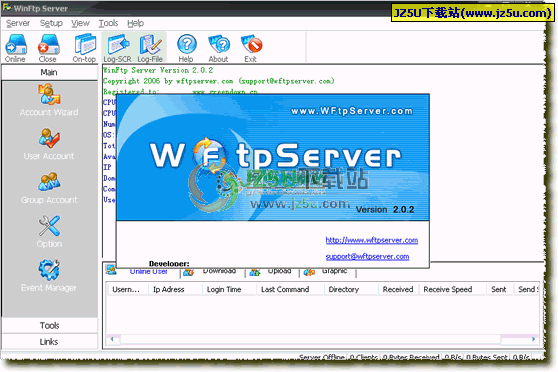The width and height of the screenshot is (558, 372).
Task: Click '0 Bytes Received' in status bar
Action: click(x=411, y=356)
